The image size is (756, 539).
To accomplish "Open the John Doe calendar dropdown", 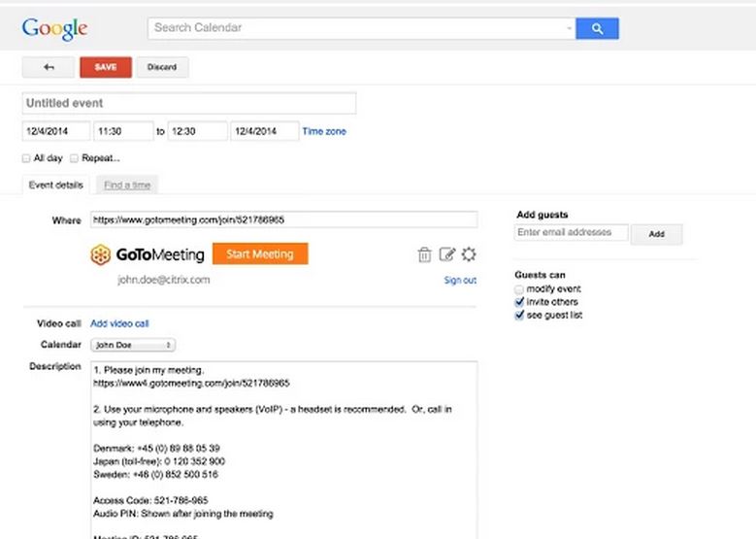I will 133,345.
